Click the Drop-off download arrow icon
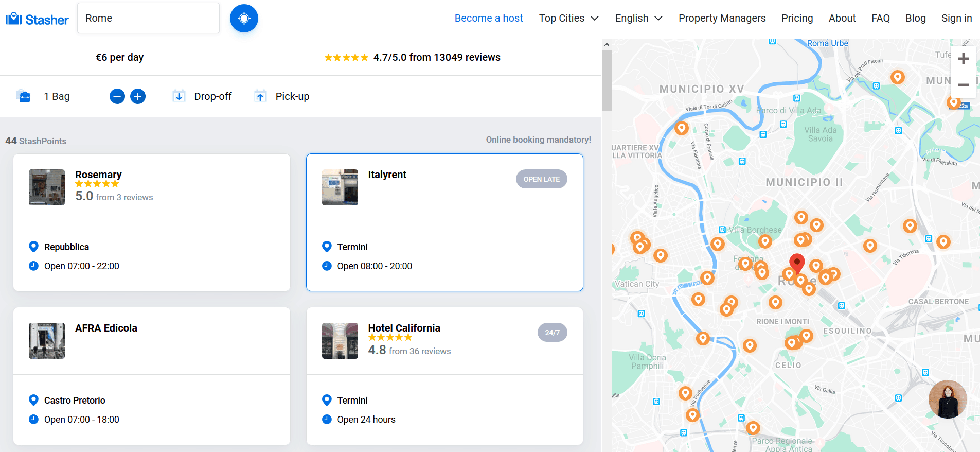Image resolution: width=980 pixels, height=452 pixels. tap(179, 96)
